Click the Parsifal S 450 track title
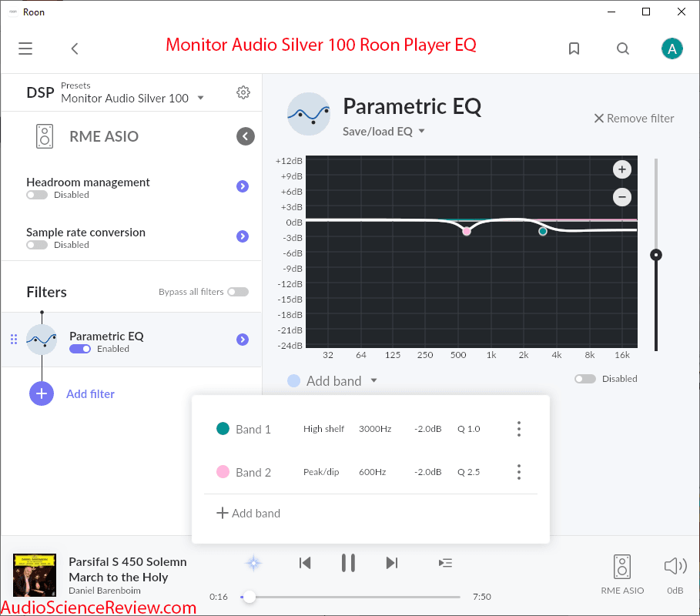Screen dimensions: 700x616 [x=128, y=570]
